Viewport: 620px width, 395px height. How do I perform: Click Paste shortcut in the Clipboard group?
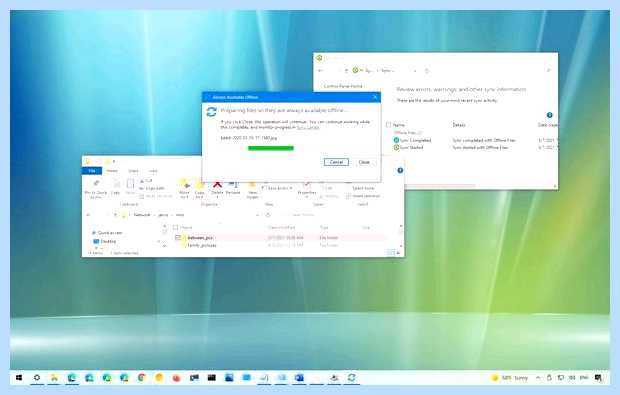point(156,196)
